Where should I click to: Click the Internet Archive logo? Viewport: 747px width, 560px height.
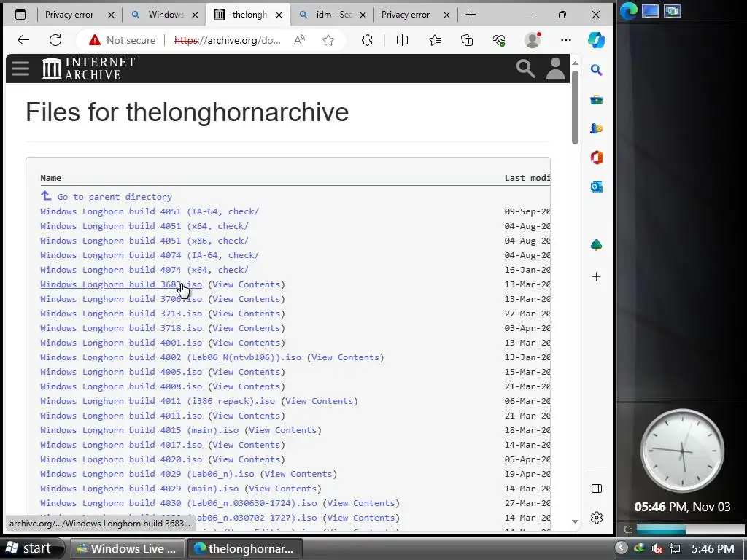pyautogui.click(x=88, y=69)
